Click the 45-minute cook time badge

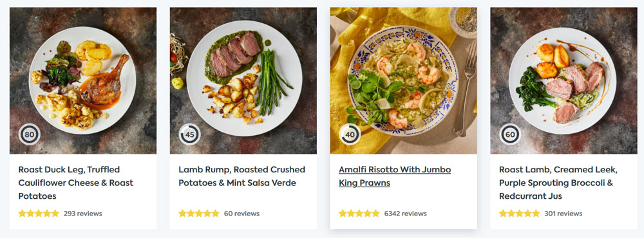click(190, 134)
